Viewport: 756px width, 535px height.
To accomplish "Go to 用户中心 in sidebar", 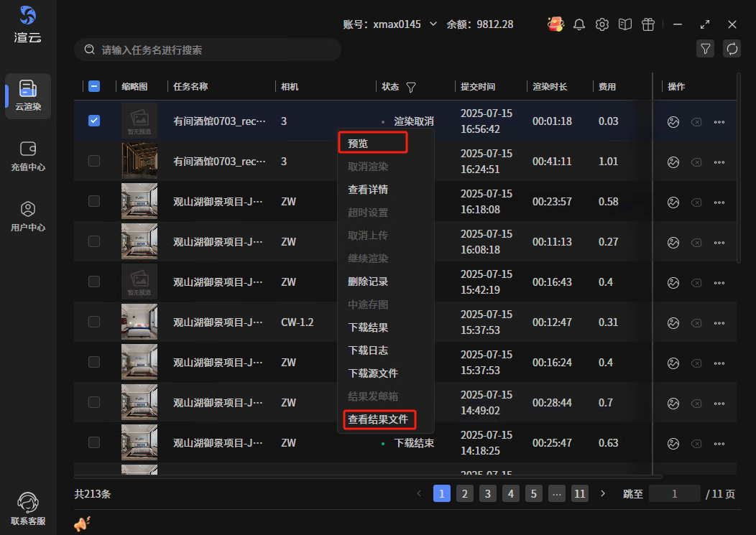I will [28, 215].
